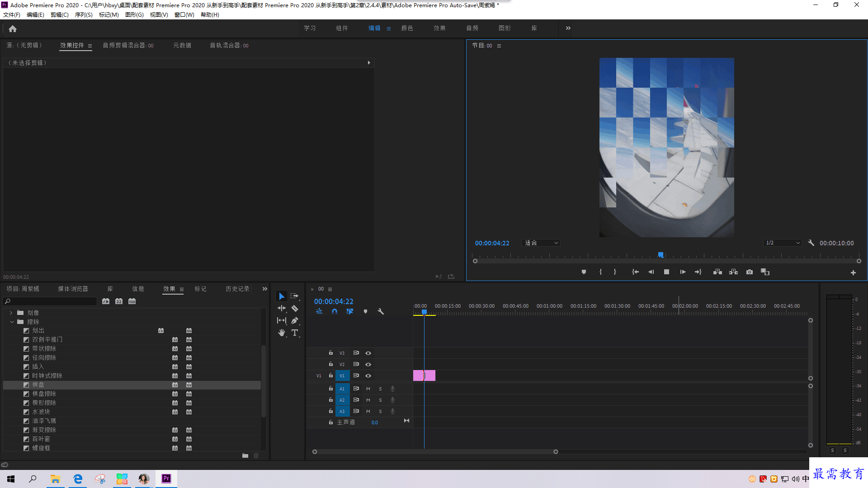Select the Type tool
This screenshot has width=868, height=488.
click(x=295, y=333)
